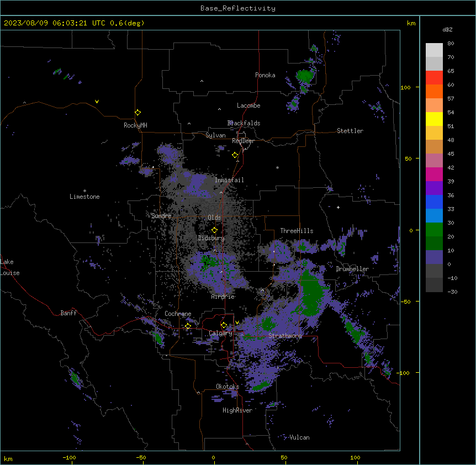Click the Innisfail label
476x465 pixels.
click(x=229, y=180)
